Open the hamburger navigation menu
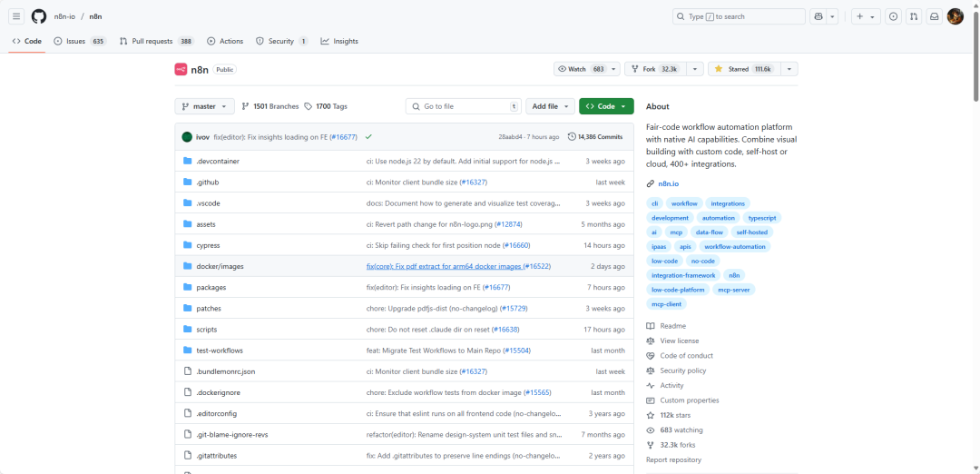The image size is (980, 474). pyautogui.click(x=17, y=17)
